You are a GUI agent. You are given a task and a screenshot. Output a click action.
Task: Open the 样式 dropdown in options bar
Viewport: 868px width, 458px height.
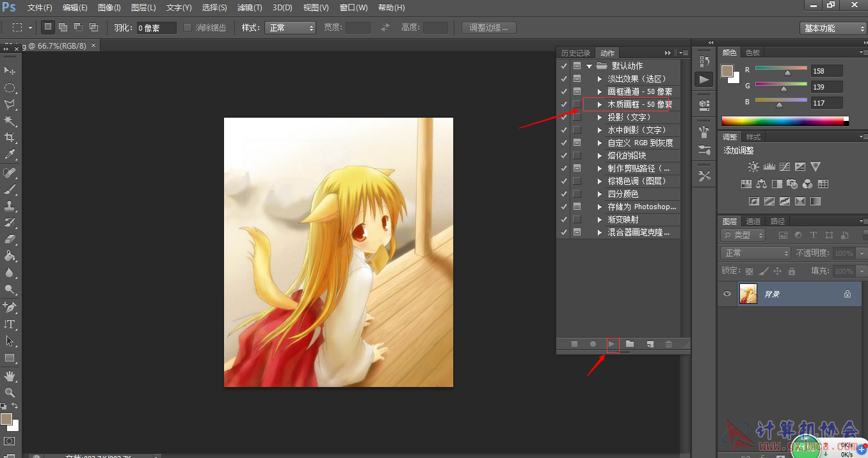tap(291, 28)
